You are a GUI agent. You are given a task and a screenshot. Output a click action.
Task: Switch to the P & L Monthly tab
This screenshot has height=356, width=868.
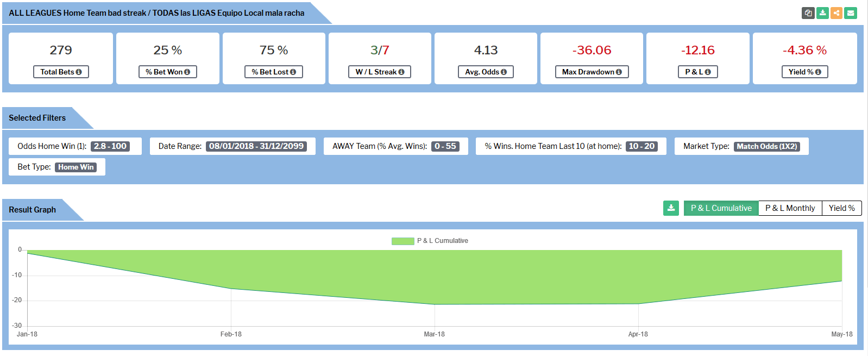pos(790,208)
